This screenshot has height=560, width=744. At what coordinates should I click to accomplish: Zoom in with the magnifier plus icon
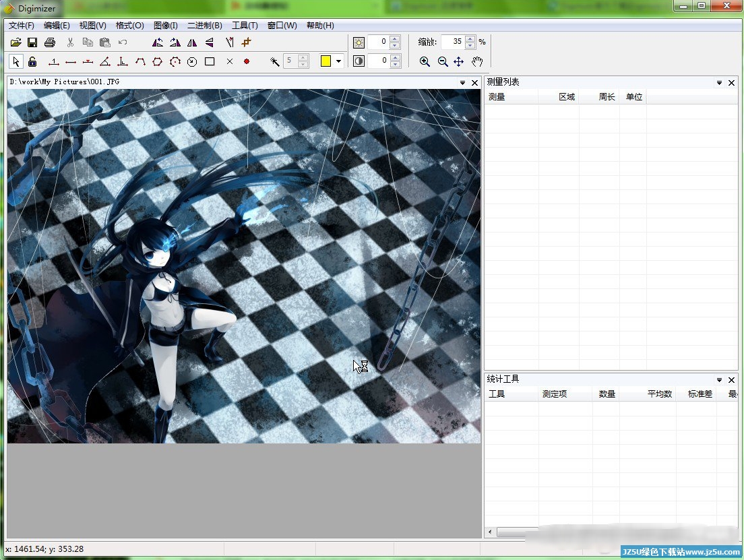(425, 62)
